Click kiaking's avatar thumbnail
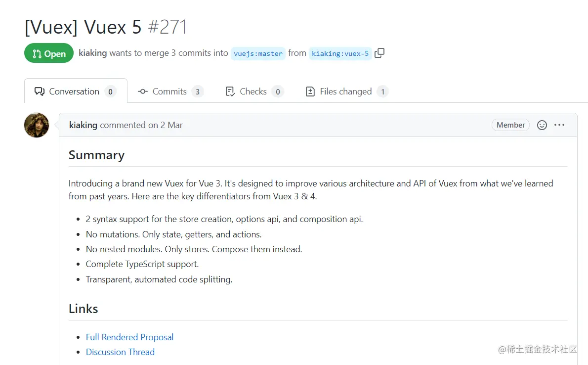Screen dimensions: 588x365 click(37, 125)
